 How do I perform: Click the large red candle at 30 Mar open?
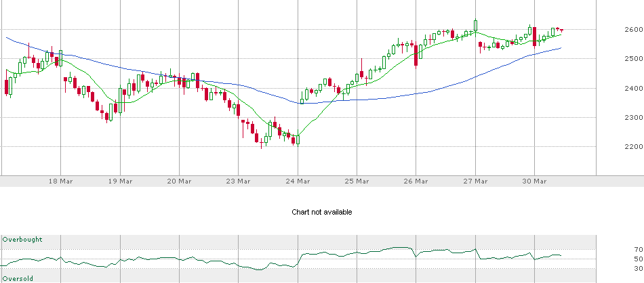534,37
